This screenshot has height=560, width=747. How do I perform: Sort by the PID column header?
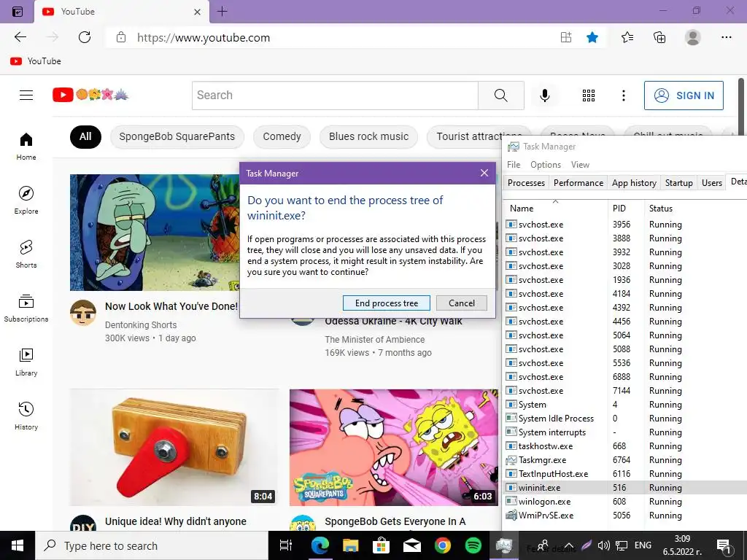point(625,209)
